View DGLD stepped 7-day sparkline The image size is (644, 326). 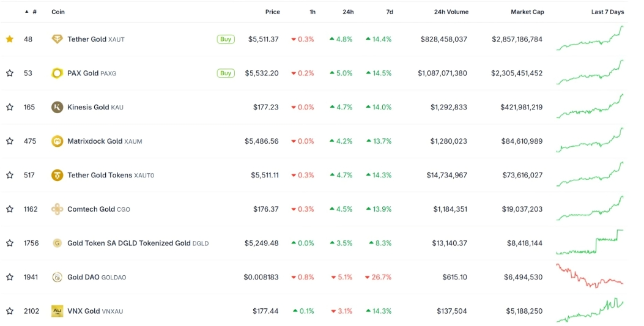point(590,242)
